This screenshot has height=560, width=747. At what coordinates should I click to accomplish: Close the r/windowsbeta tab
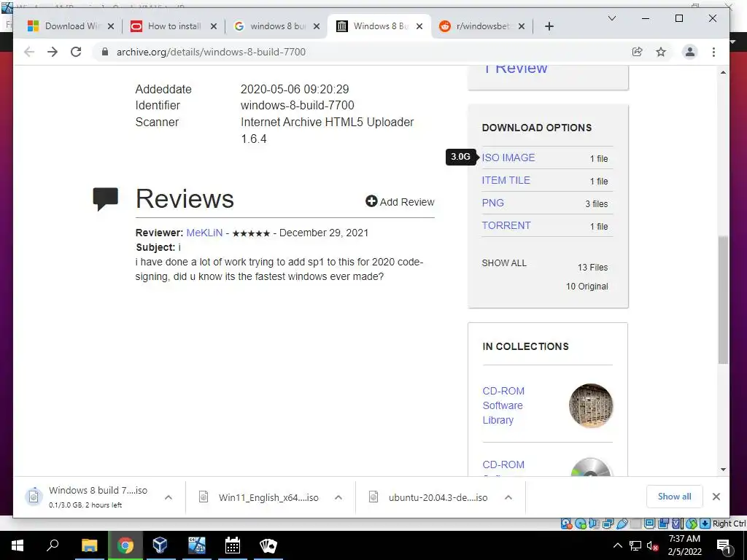522,26
